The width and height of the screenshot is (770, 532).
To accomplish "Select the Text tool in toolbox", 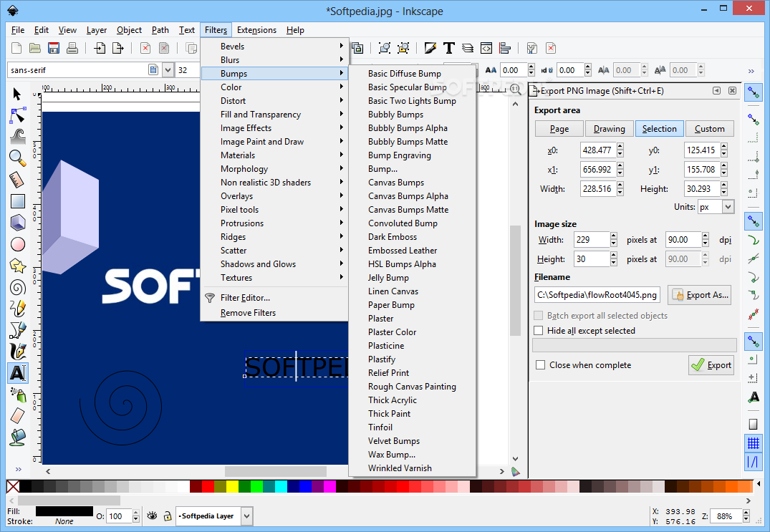I will click(x=17, y=373).
